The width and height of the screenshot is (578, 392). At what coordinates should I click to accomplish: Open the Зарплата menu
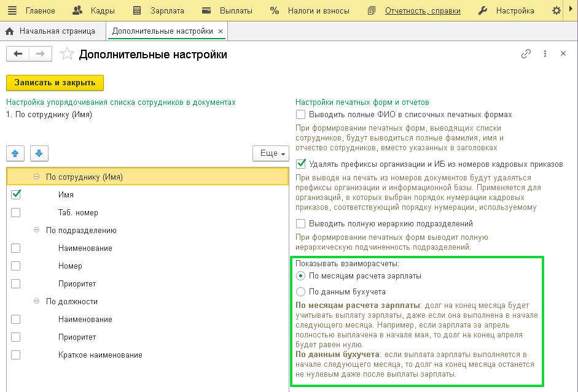167,10
